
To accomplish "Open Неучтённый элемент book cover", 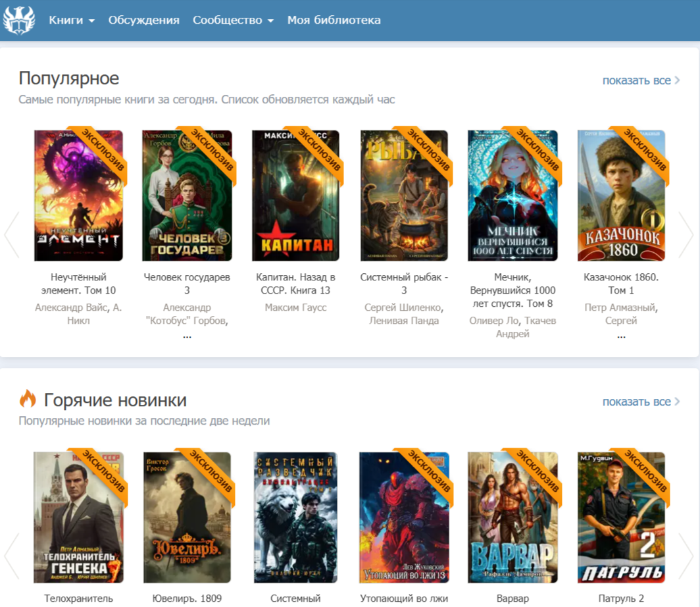I will 78,195.
